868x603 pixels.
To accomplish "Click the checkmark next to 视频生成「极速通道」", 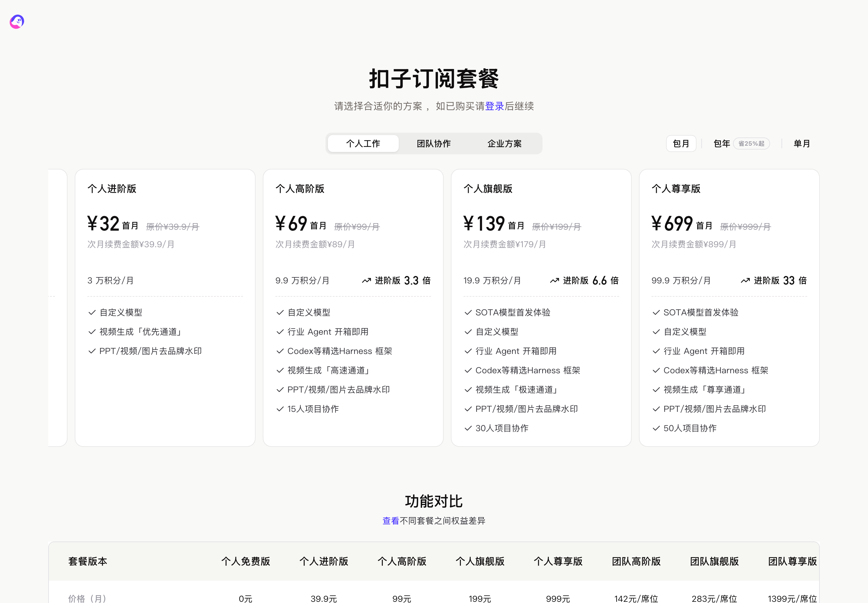I will (x=468, y=390).
